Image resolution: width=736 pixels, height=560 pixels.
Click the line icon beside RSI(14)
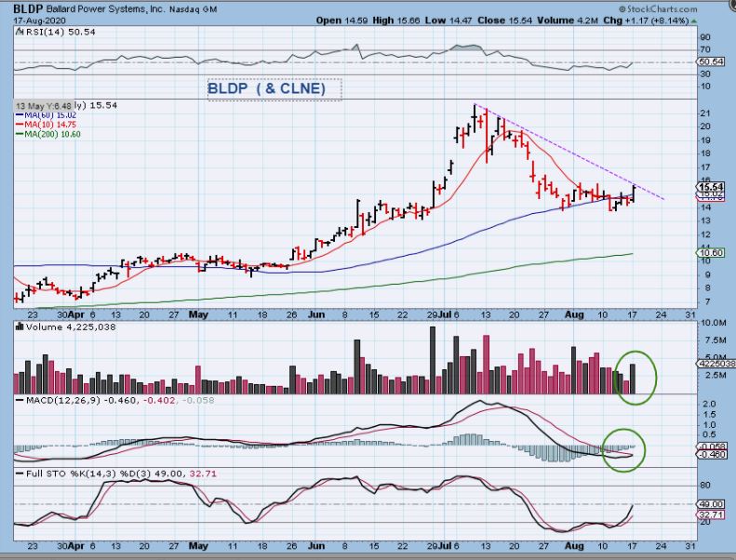20,32
